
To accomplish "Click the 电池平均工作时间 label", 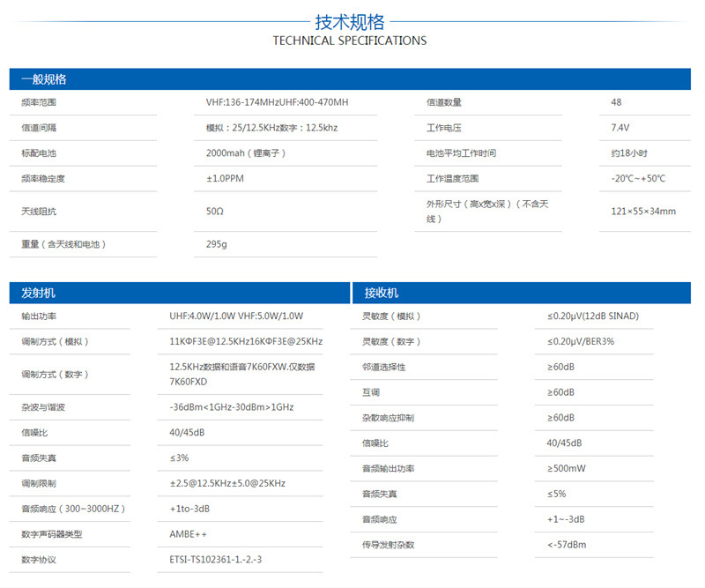I will [x=461, y=153].
